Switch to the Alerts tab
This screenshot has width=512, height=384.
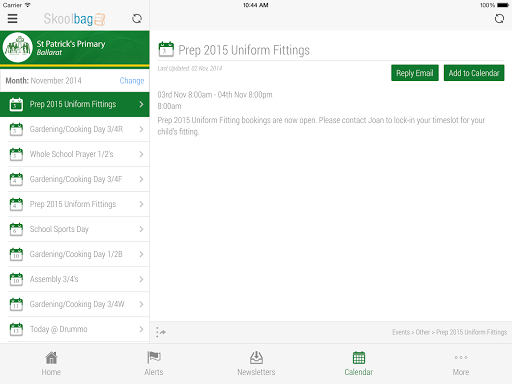pos(154,364)
